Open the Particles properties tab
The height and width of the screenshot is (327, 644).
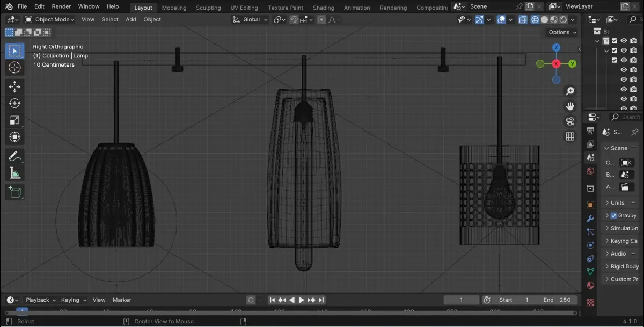pyautogui.click(x=590, y=232)
